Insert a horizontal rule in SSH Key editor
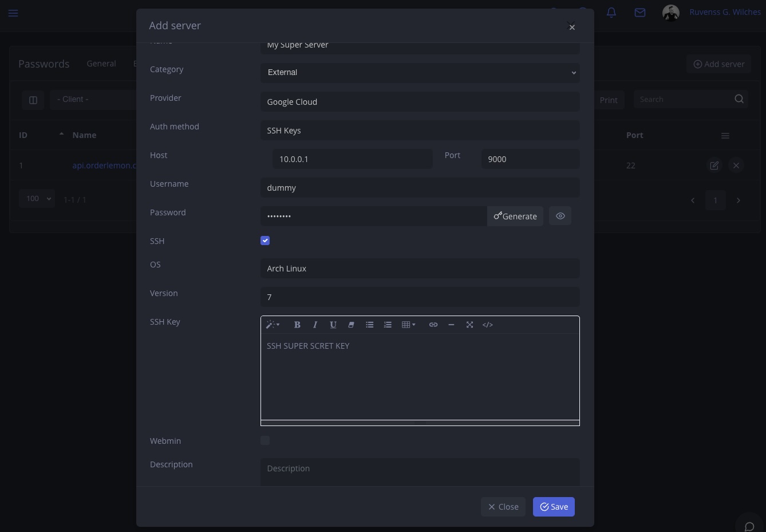This screenshot has width=766, height=532. (451, 325)
